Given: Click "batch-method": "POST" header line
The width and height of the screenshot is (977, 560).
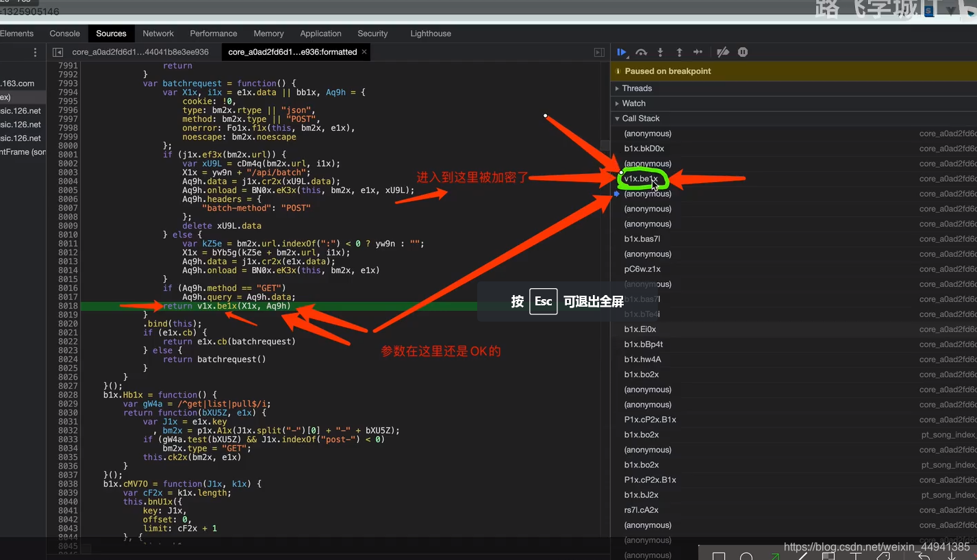Looking at the screenshot, I should (x=257, y=208).
